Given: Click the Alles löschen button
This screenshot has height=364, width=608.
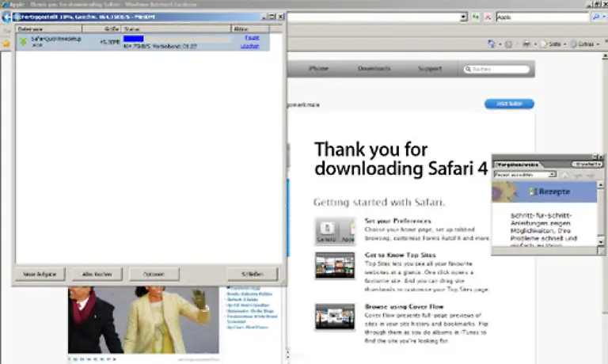Looking at the screenshot, I should pos(97,274).
